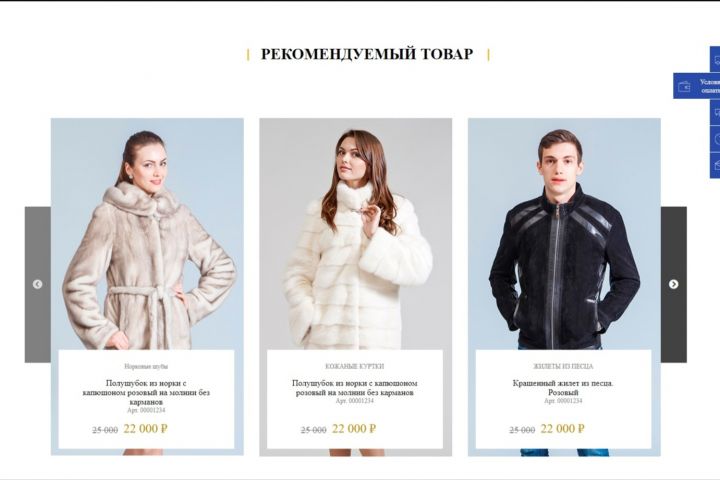The width and height of the screenshot is (720, 480).
Task: Click the previous-slide arrow icon on the carousel
Action: (x=38, y=284)
